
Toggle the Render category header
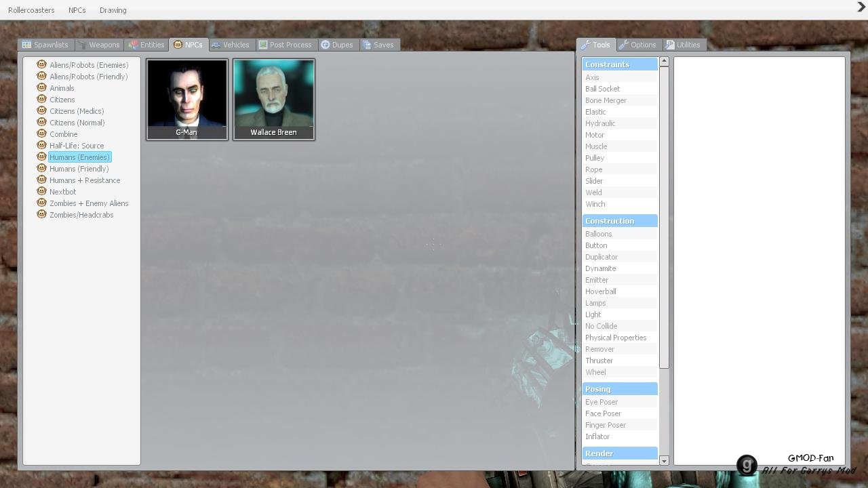(x=620, y=453)
